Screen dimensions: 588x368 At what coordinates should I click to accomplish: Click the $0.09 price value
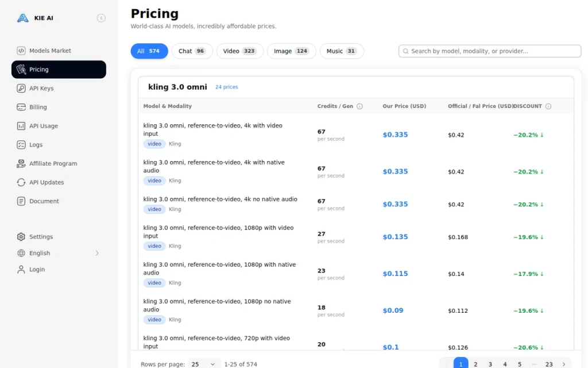(x=393, y=310)
